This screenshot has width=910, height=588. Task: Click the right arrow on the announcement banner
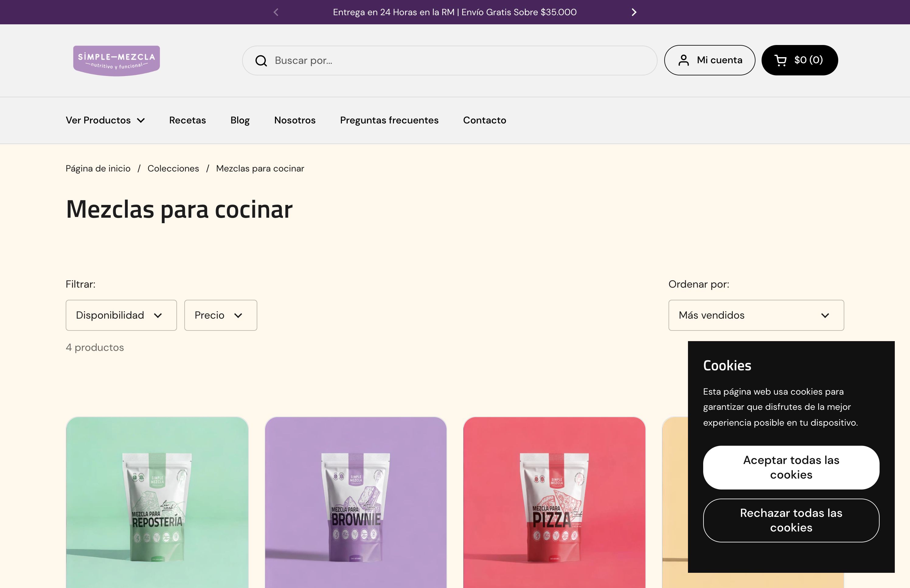point(634,12)
